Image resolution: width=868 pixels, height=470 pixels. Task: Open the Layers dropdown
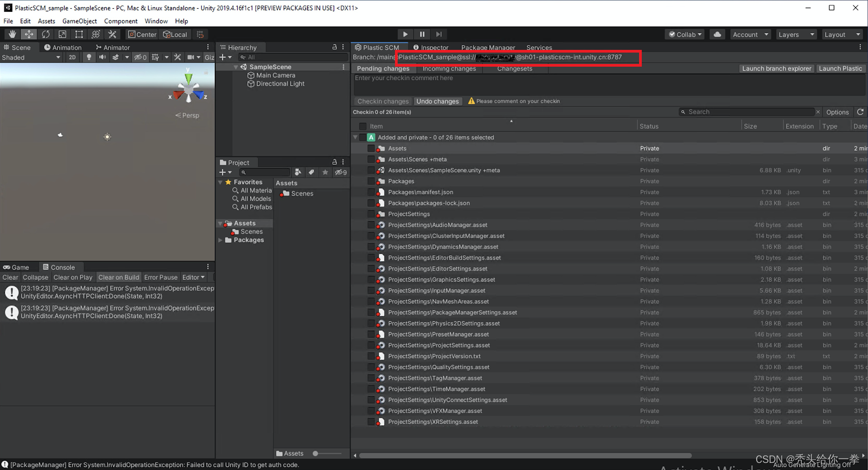click(796, 34)
